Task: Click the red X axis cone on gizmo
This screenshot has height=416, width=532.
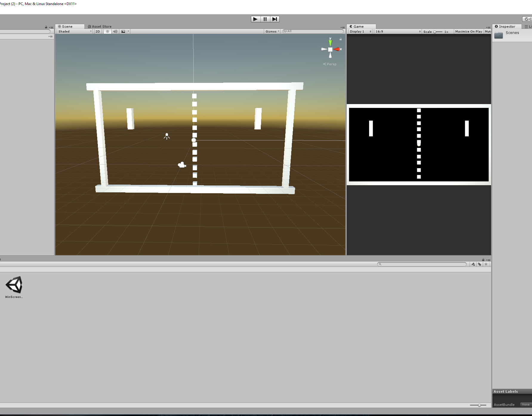Action: (x=337, y=49)
